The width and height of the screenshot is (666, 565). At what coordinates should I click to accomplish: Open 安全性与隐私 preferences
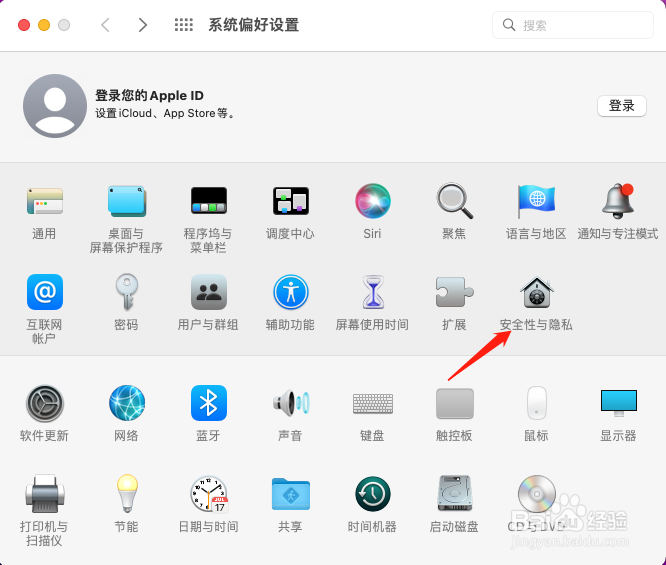coord(536,292)
